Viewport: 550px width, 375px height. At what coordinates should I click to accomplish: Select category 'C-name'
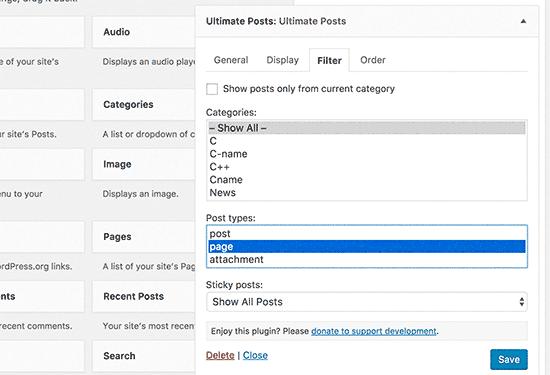tap(367, 154)
